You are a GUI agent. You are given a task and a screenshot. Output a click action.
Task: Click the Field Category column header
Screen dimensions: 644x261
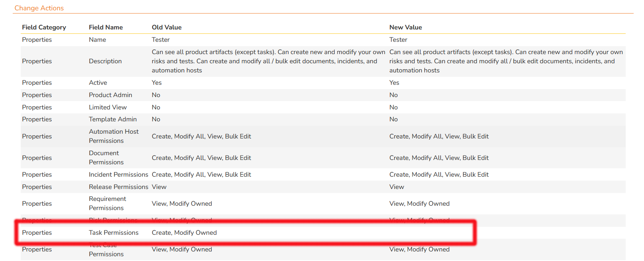(44, 27)
